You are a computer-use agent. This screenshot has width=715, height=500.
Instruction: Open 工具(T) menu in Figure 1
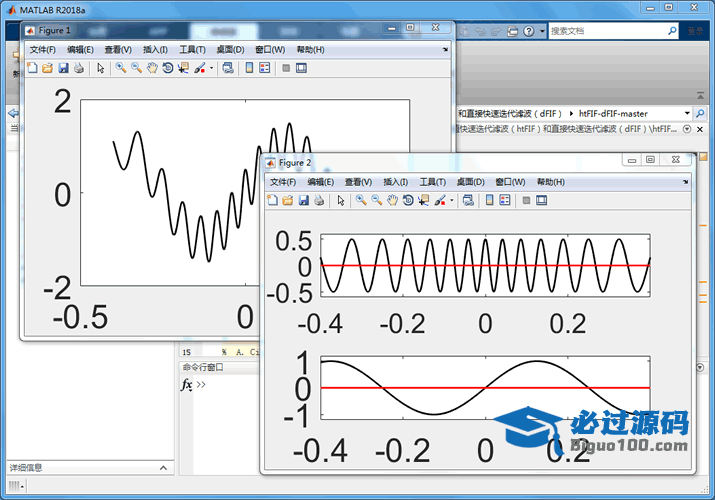tap(192, 50)
